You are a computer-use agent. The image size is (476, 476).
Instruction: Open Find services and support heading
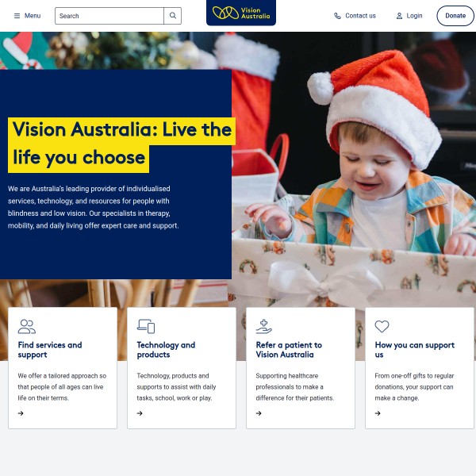click(50, 350)
